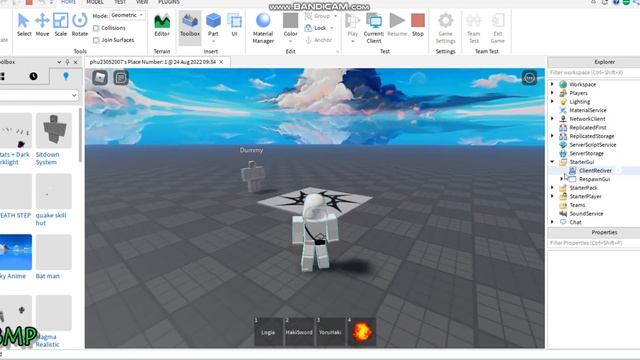Toggle Anchor on selection
The height and width of the screenshot is (360, 640).
318,40
